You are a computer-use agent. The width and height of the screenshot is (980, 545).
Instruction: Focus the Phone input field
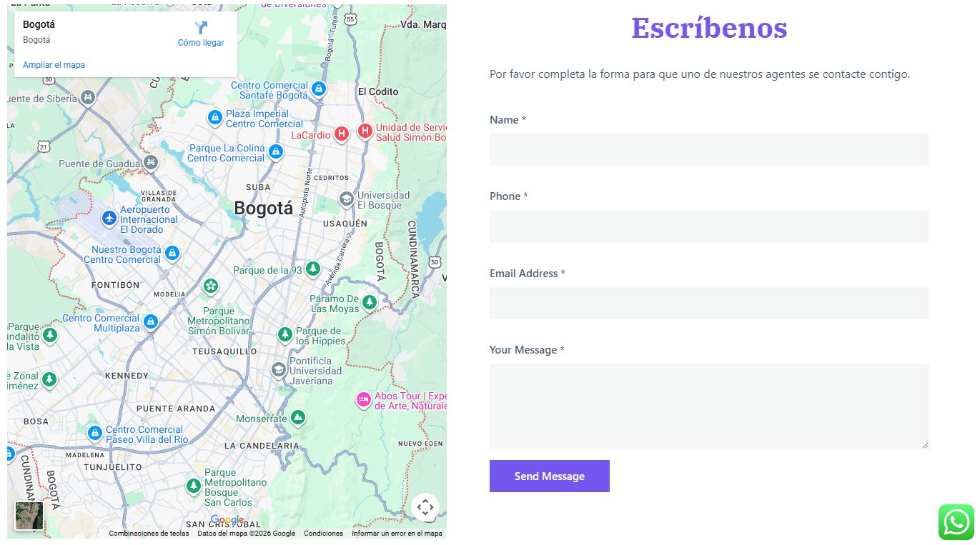[x=709, y=226]
